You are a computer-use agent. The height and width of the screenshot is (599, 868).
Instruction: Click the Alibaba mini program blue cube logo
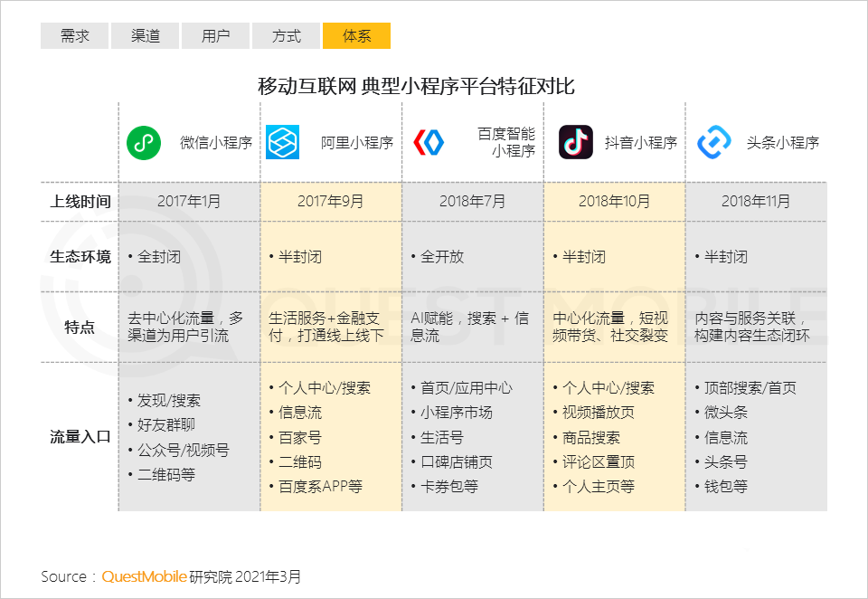coord(282,142)
